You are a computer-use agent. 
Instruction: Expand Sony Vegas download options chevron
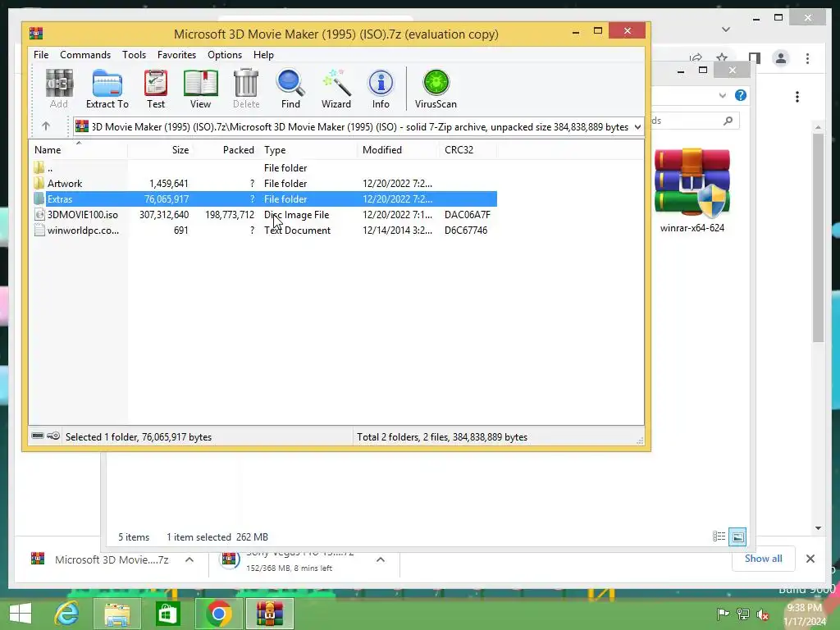pos(381,559)
